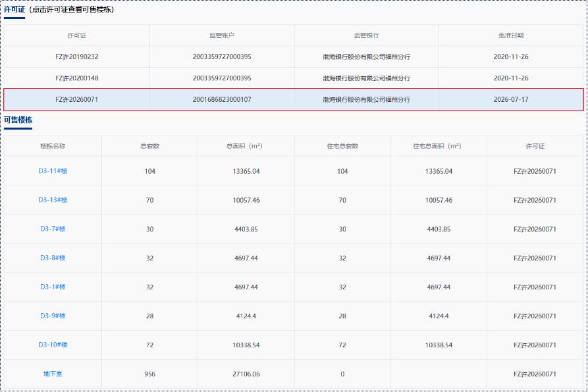Open the D3-1#楼 building link
Viewport: 588px width, 392px height.
(53, 287)
